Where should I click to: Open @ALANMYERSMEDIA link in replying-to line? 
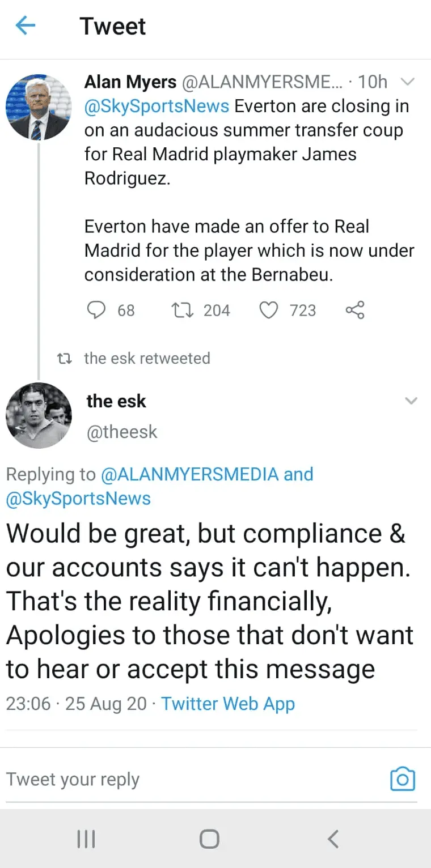189,474
